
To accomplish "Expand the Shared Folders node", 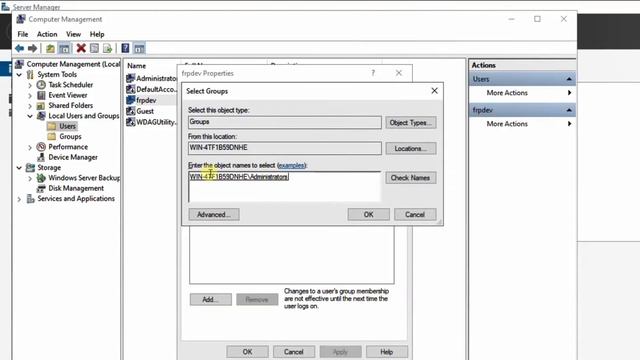I will pos(30,106).
